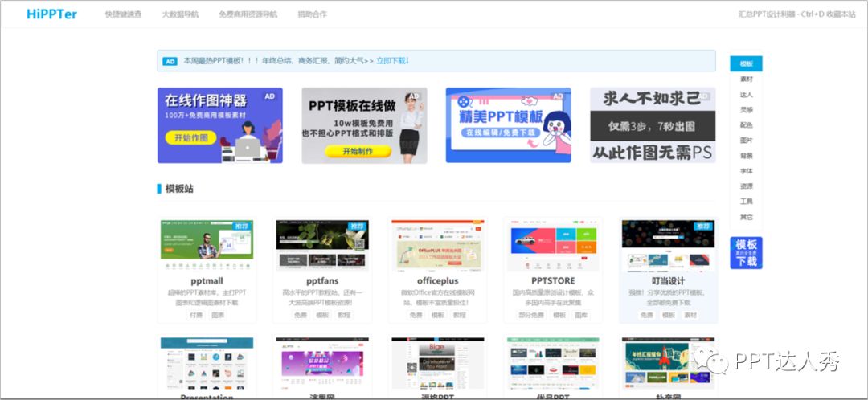The image size is (868, 400).
Task: Click the PPTSTORE title link
Action: (553, 280)
